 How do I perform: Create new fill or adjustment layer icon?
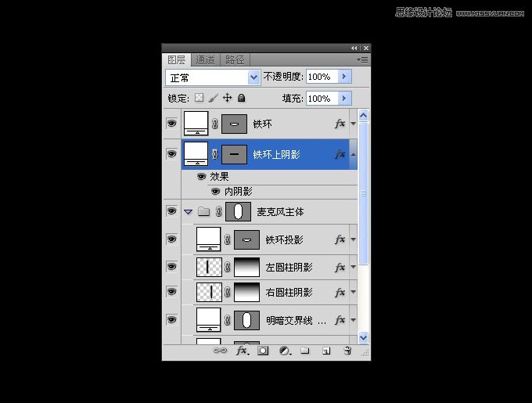285,351
